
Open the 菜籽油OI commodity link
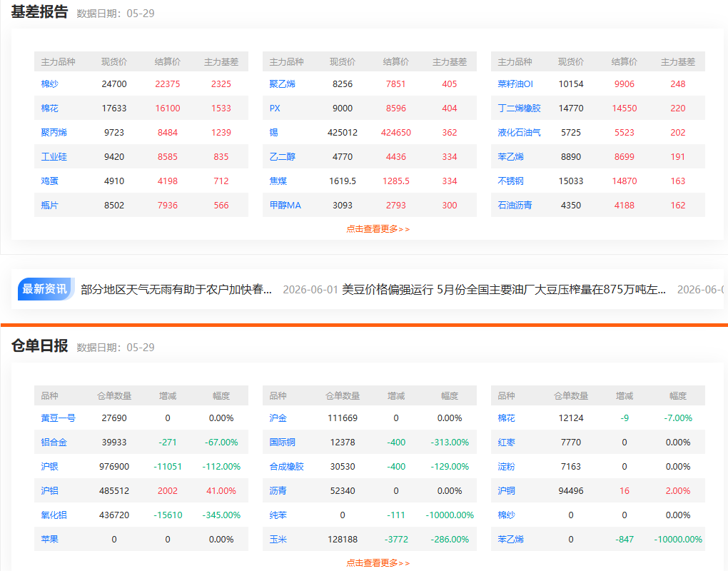[515, 84]
